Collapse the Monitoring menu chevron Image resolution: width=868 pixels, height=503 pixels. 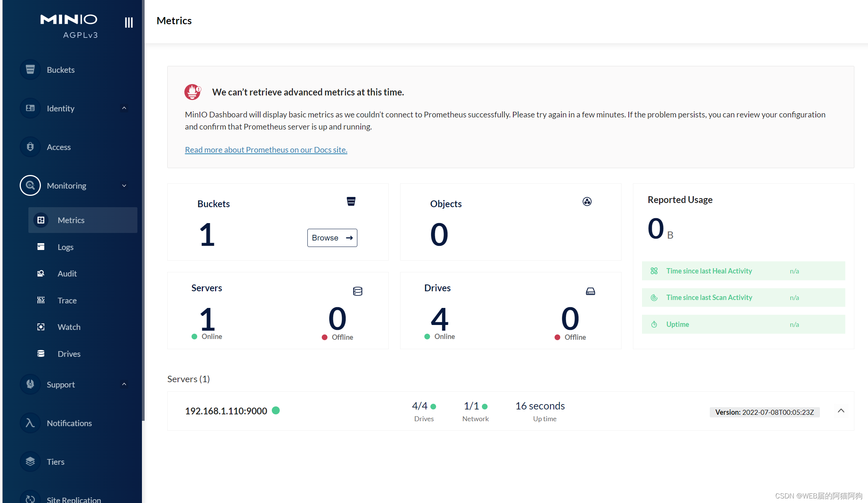click(x=124, y=186)
